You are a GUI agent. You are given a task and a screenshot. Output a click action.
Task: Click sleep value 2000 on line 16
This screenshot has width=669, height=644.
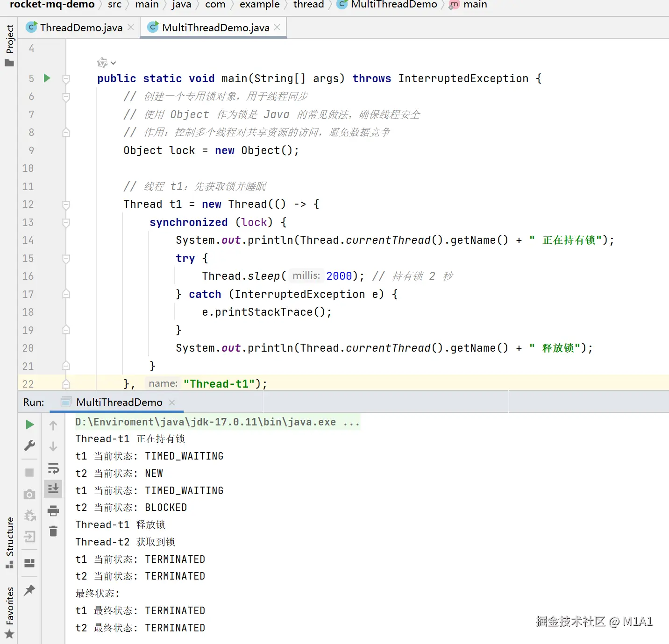tap(339, 276)
